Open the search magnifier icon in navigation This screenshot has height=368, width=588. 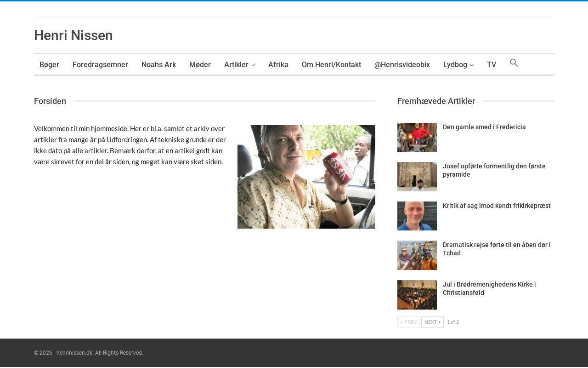pos(514,63)
